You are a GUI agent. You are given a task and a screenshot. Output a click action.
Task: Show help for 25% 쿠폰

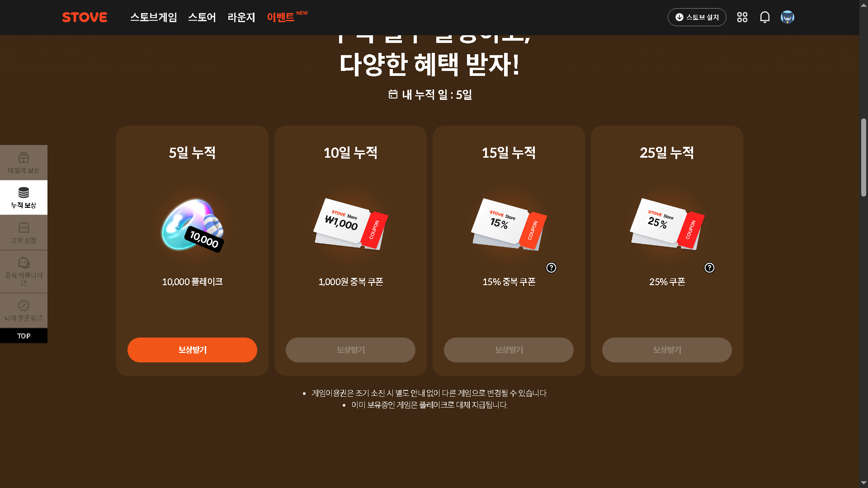point(709,267)
